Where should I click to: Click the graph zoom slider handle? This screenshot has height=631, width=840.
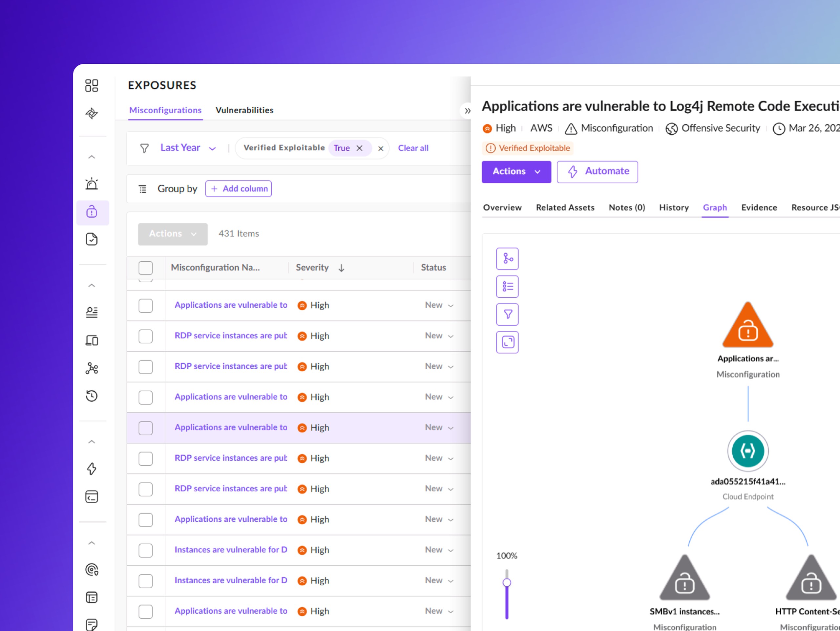(x=507, y=583)
